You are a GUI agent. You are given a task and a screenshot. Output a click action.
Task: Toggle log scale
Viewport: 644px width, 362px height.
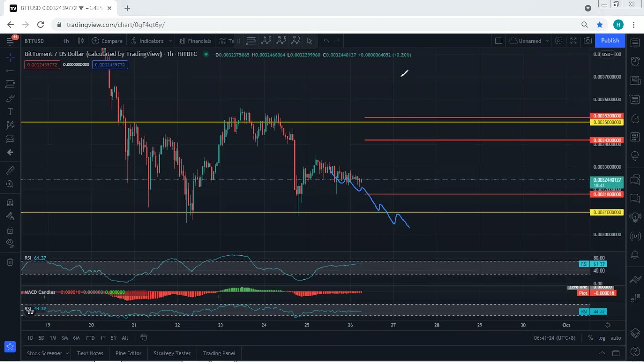(x=602, y=338)
